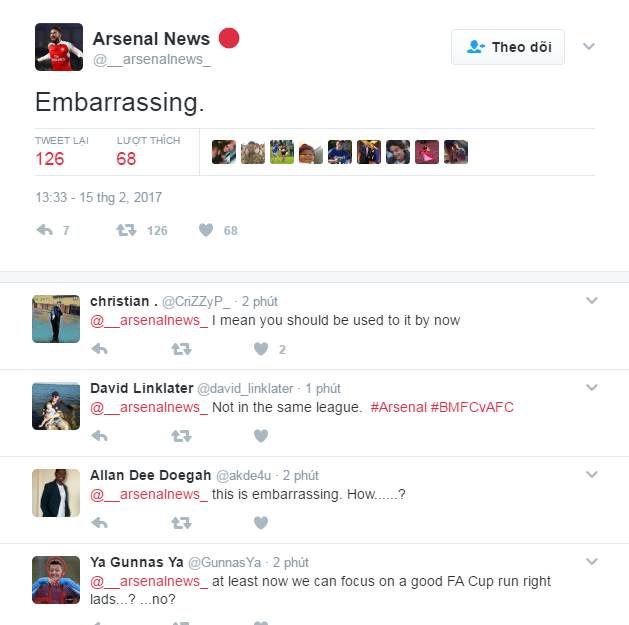Expand options for David Linklater's reply
629x625 pixels.
tap(591, 387)
